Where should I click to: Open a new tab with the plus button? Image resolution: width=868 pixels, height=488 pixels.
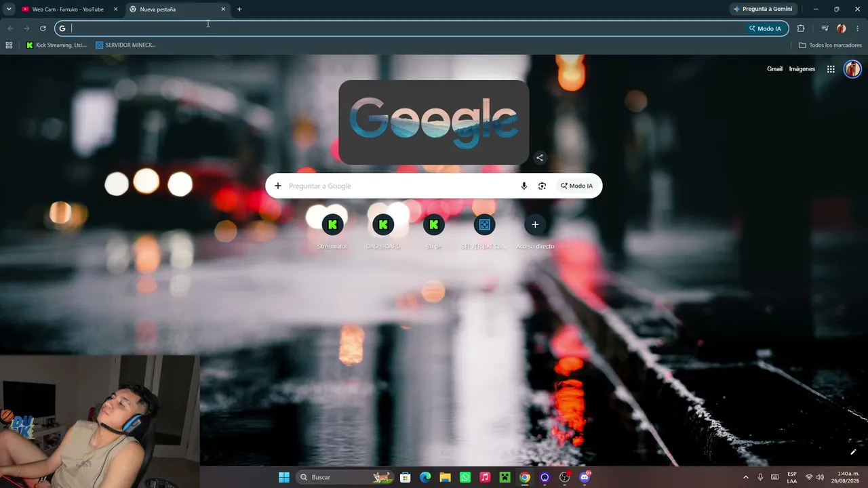coord(239,9)
